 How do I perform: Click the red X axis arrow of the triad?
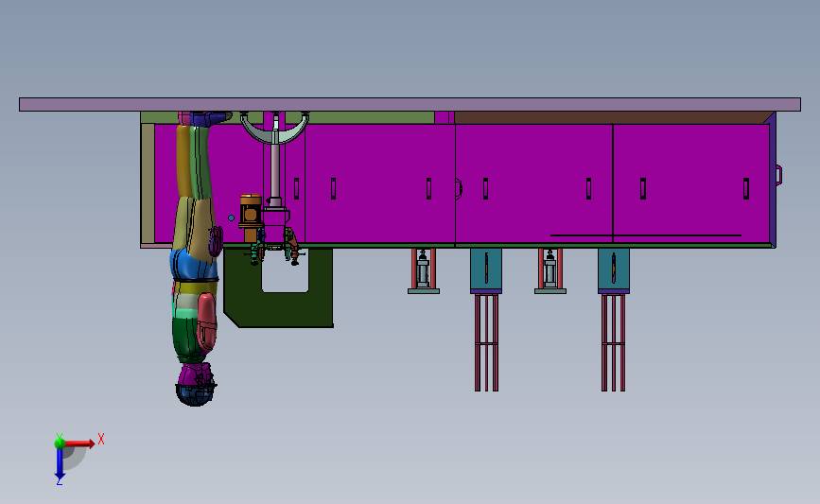pyautogui.click(x=80, y=443)
